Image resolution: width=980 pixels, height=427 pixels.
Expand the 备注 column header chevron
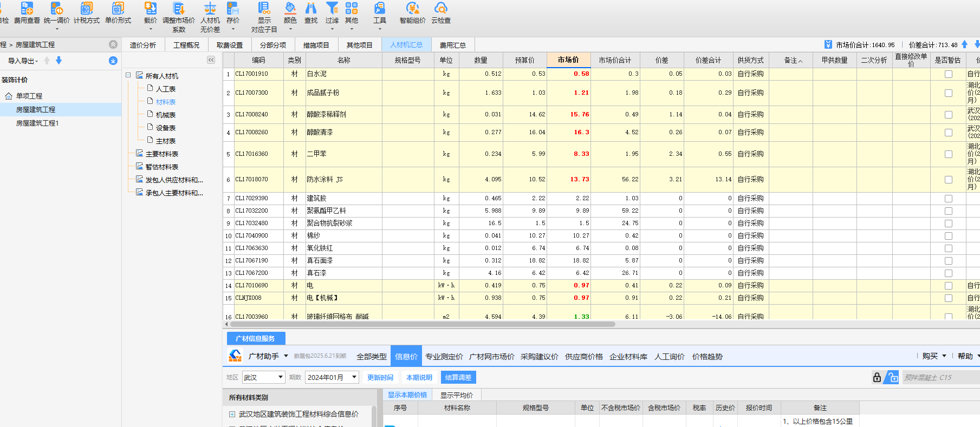[801, 61]
